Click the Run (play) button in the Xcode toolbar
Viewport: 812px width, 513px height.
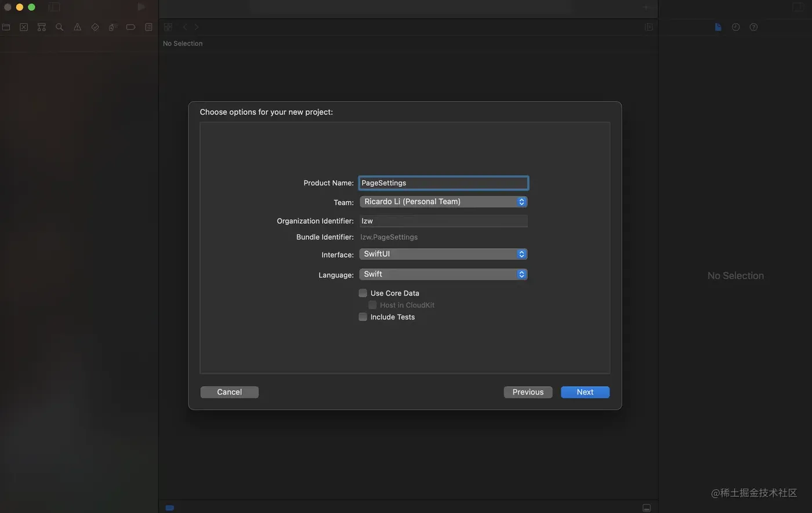tap(141, 7)
